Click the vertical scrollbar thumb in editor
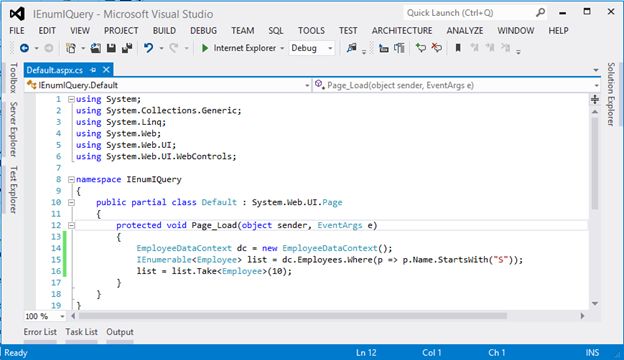The image size is (624, 360). point(595,163)
